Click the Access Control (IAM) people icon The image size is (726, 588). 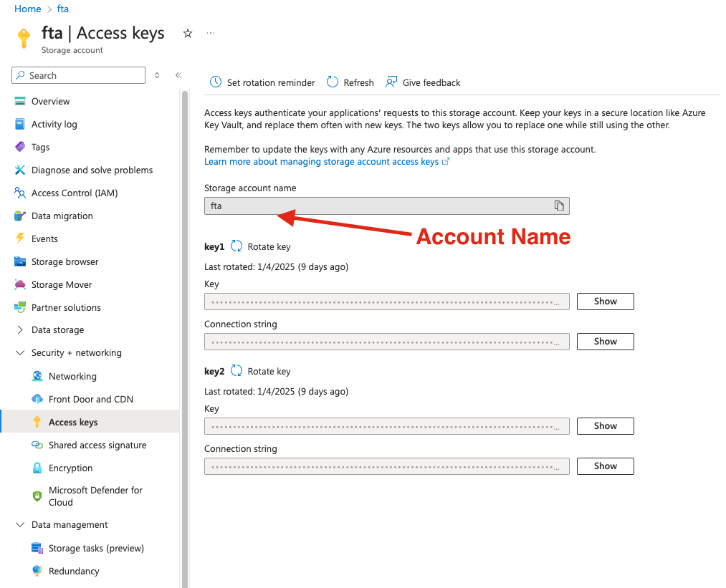coord(20,193)
